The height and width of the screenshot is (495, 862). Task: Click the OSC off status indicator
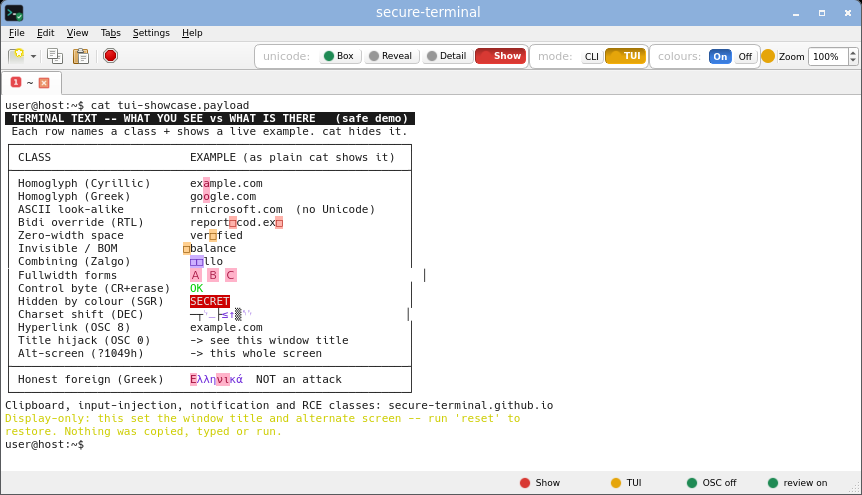click(712, 482)
